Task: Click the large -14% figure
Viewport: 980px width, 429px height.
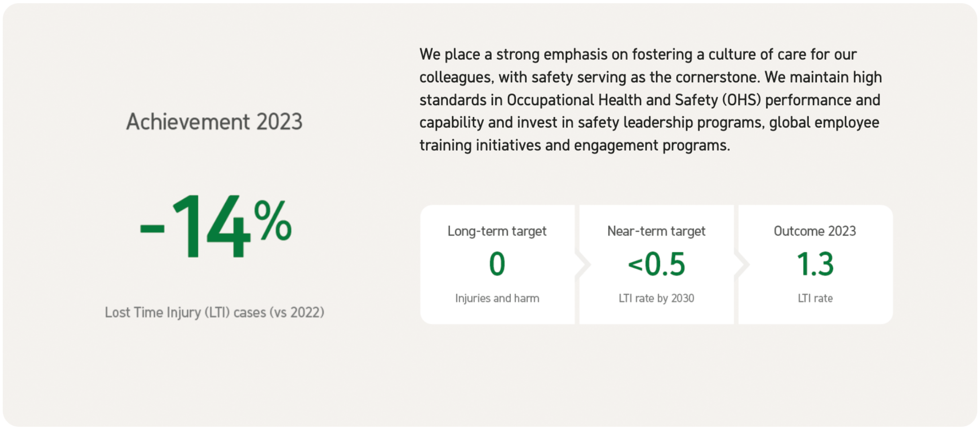Action: click(x=216, y=227)
